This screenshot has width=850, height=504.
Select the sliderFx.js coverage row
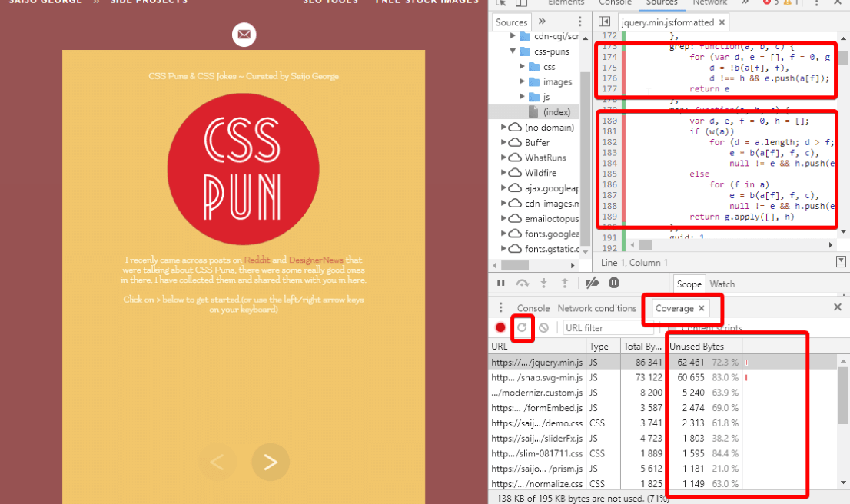tap(662, 438)
